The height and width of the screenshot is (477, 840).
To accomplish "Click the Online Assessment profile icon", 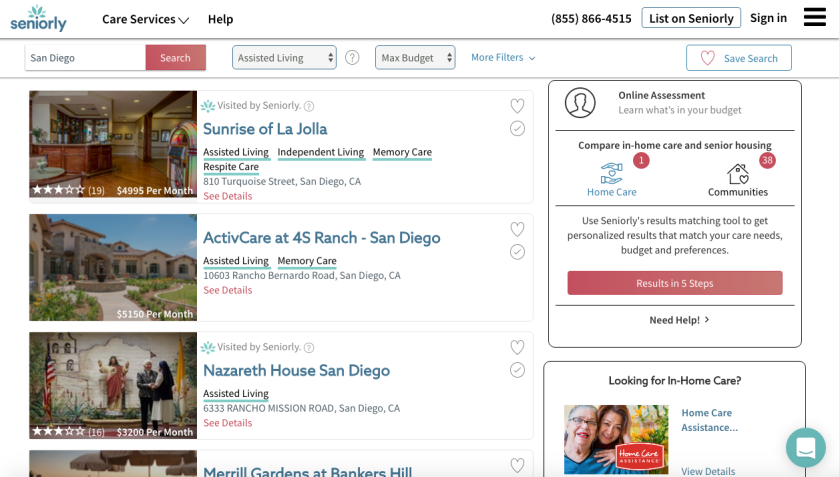I will pos(580,102).
